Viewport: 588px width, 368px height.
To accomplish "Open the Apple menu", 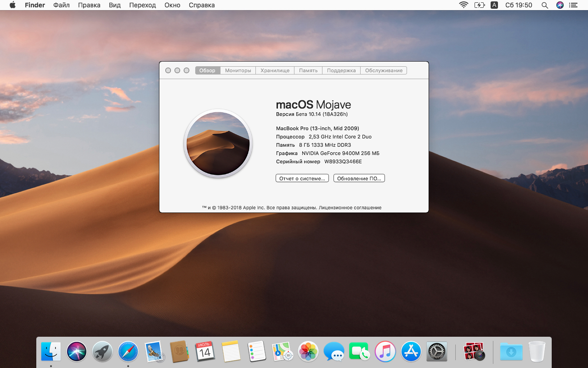I will 12,5.
